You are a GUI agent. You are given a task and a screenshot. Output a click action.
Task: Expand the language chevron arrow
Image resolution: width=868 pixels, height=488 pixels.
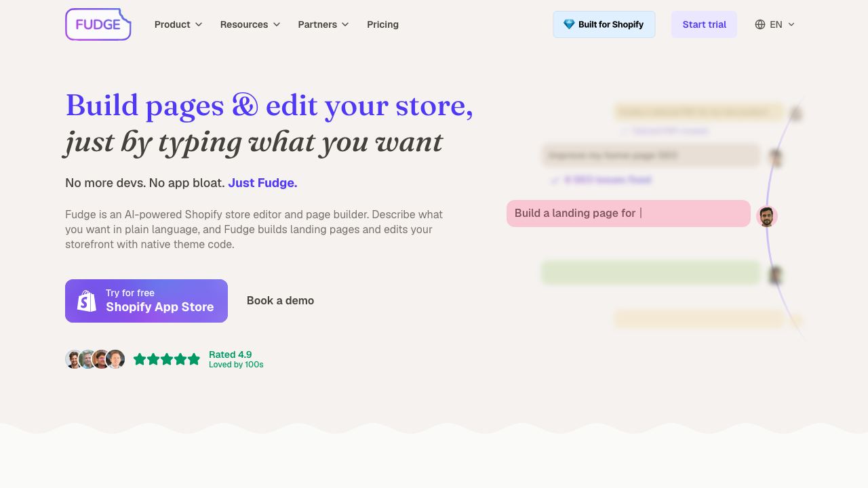coord(791,24)
